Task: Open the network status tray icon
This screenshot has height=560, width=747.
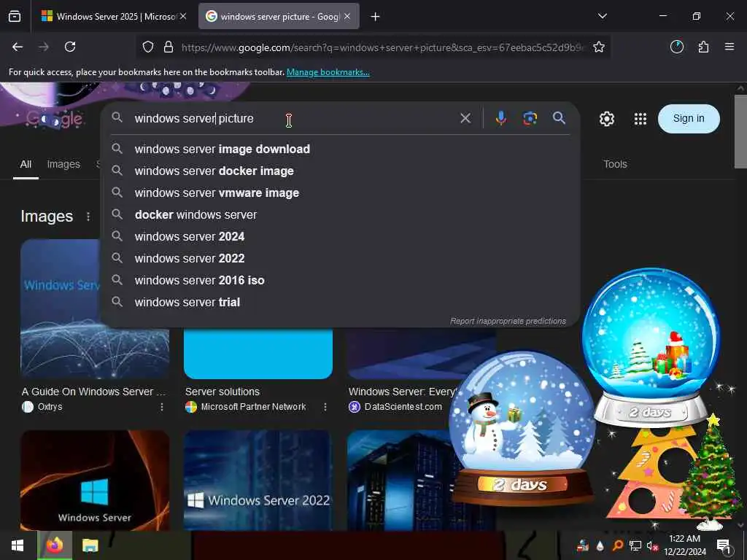Action: click(x=635, y=545)
